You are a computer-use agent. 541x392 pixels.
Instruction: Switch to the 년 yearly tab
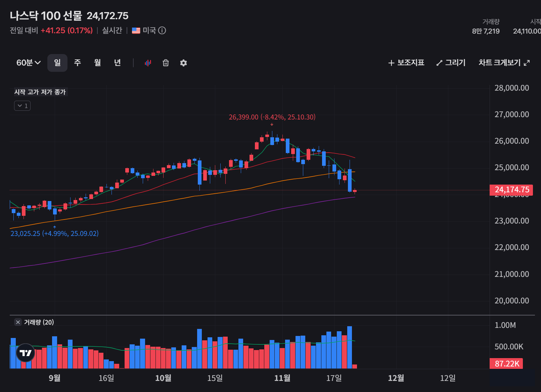[x=117, y=63]
